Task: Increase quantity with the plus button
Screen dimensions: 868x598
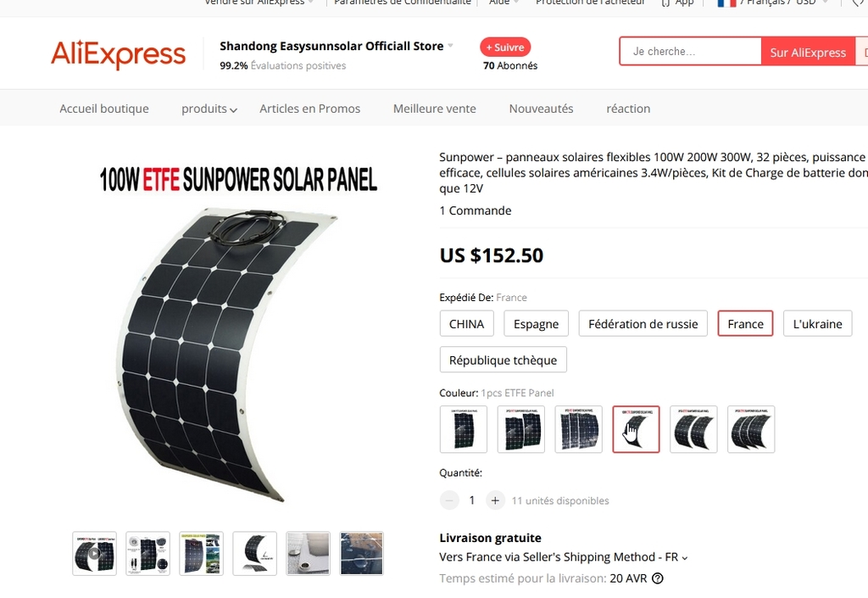Action: (x=495, y=500)
